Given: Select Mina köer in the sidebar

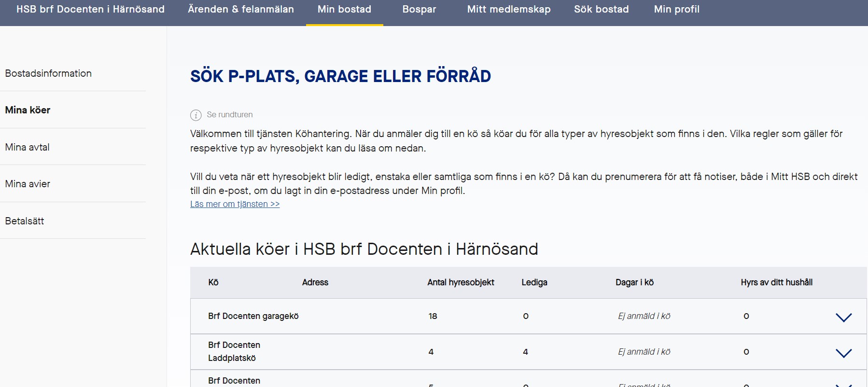Looking at the screenshot, I should coord(28,110).
